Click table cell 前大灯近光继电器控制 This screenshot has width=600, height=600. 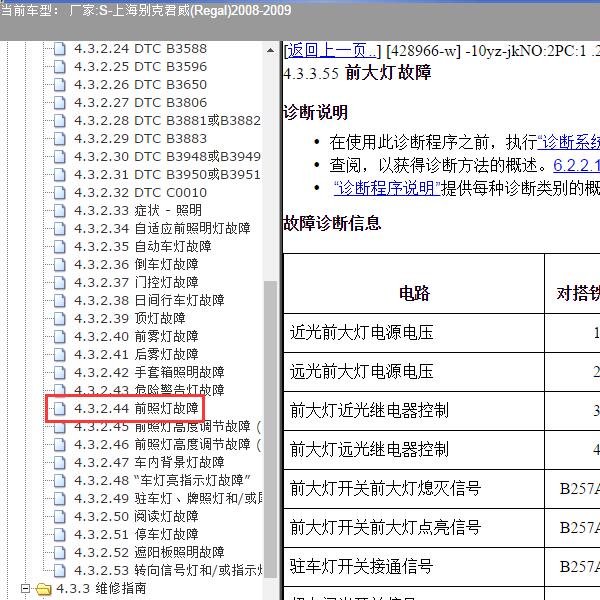coord(414,411)
